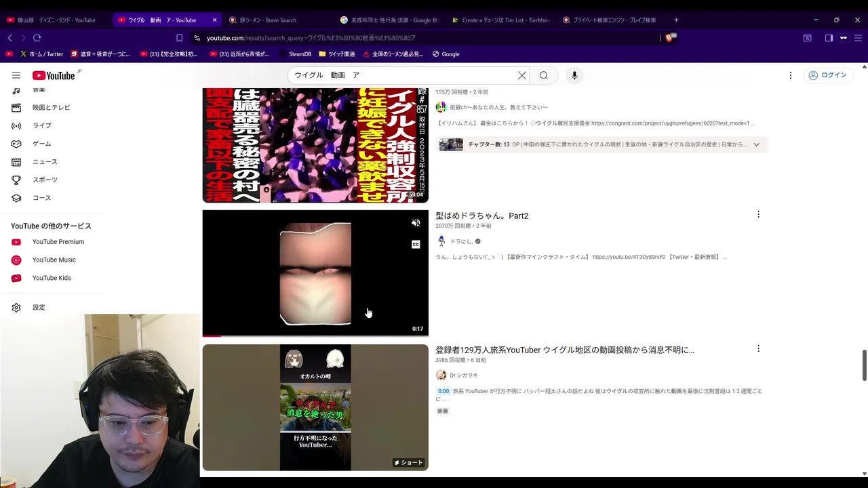The width and height of the screenshot is (868, 488).
Task: Open the ツイッチ関連 bookmarks folder
Action: pos(336,54)
